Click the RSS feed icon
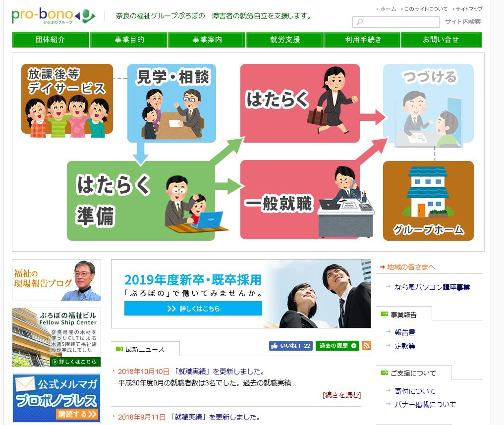This screenshot has height=425, width=504. [366, 345]
